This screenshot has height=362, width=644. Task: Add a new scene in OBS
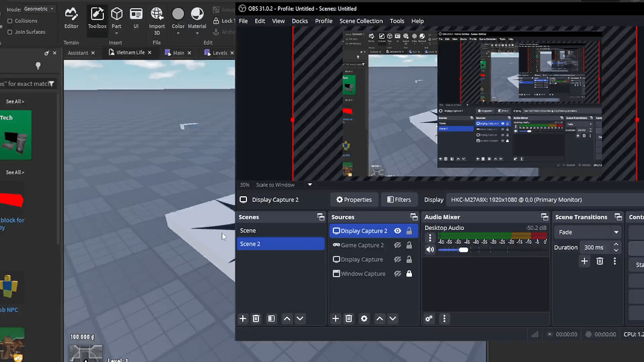[243, 319]
